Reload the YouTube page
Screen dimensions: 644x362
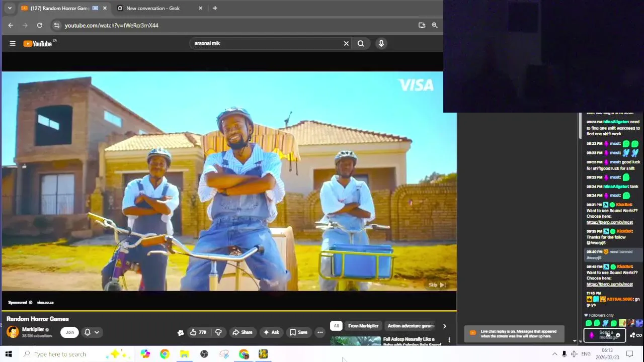40,25
